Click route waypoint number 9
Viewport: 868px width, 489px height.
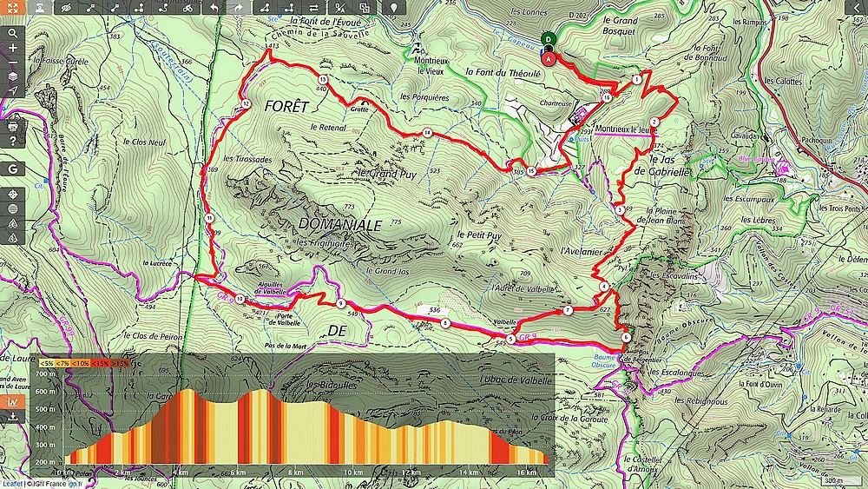point(341,303)
